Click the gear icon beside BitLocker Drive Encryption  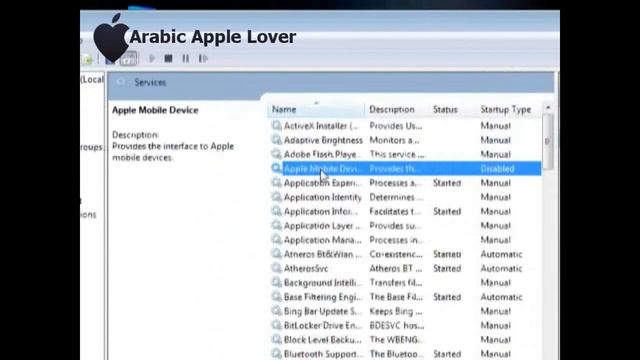[276, 325]
